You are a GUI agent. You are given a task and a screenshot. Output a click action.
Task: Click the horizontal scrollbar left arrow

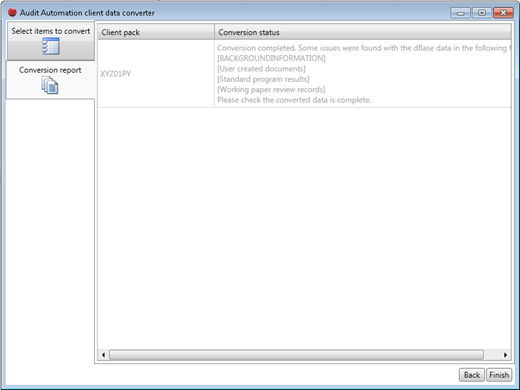pyautogui.click(x=103, y=355)
